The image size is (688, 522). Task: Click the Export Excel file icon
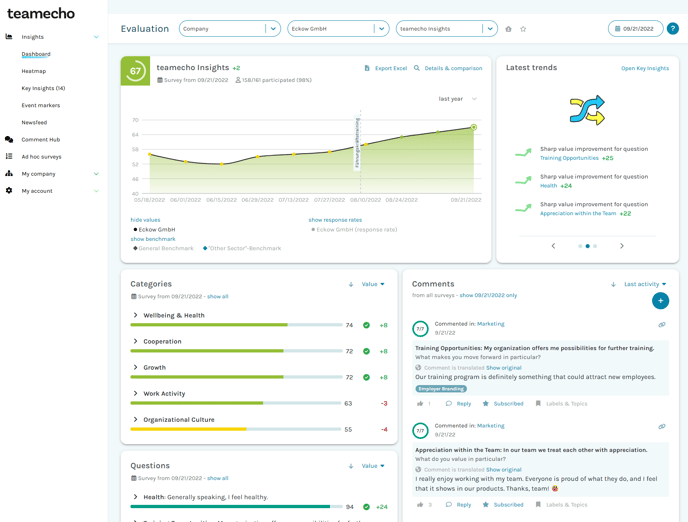click(367, 68)
